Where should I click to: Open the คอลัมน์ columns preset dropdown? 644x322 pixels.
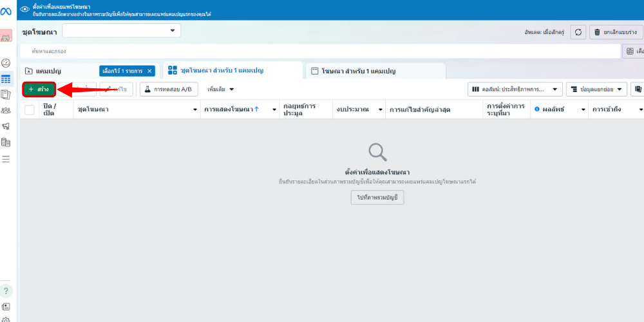[x=515, y=90]
